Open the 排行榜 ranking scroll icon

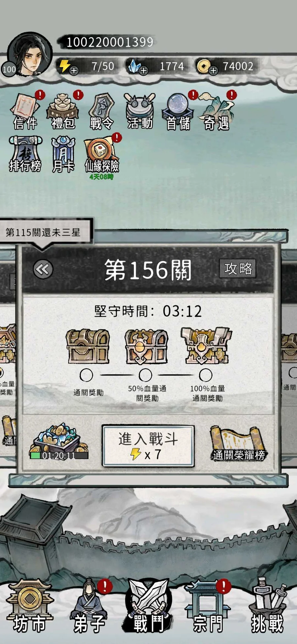coord(25,154)
